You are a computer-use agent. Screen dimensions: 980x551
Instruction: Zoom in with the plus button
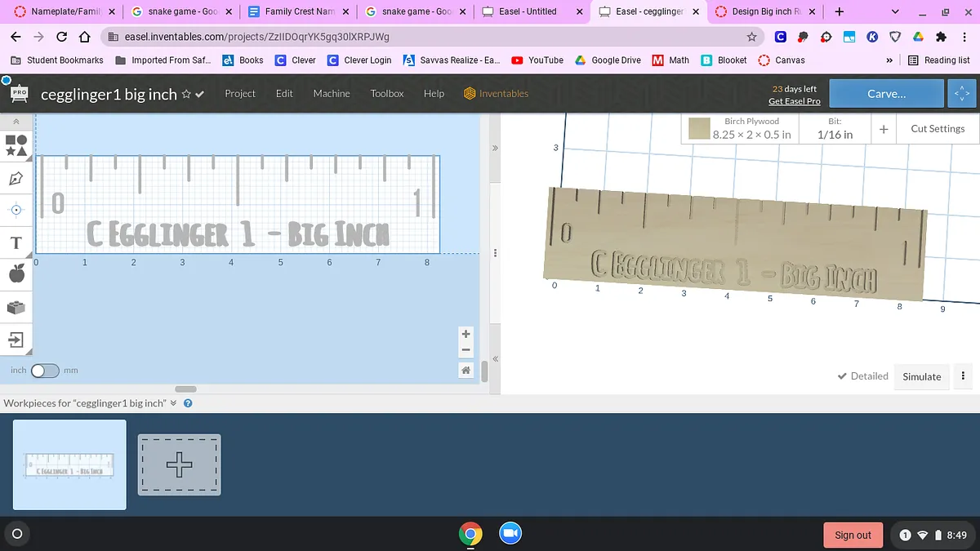tap(465, 334)
